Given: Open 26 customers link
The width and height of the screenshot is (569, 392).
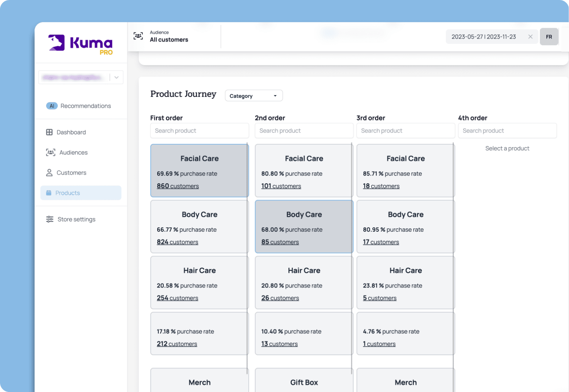Looking at the screenshot, I should coord(280,298).
